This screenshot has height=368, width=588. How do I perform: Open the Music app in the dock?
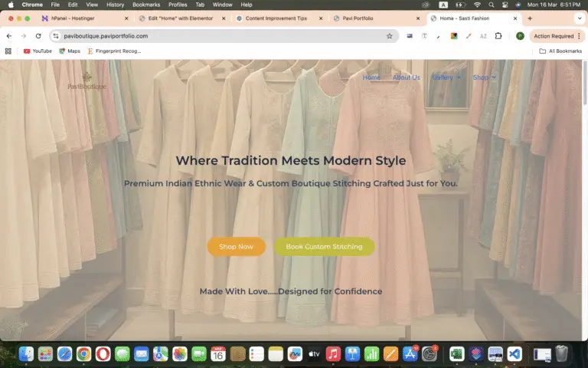click(x=333, y=353)
